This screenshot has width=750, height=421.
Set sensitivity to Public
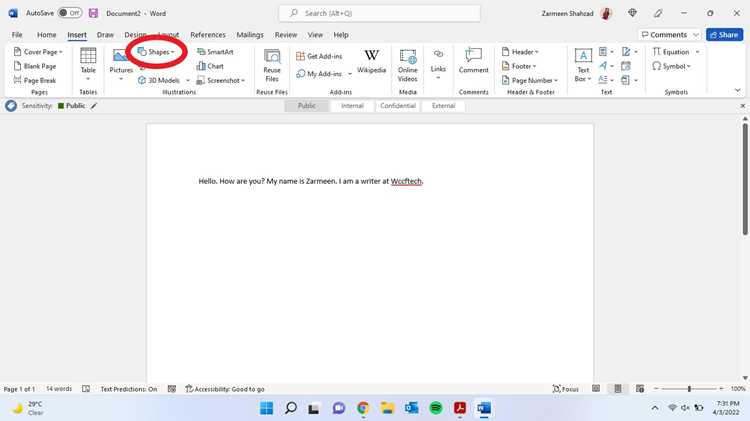point(307,106)
